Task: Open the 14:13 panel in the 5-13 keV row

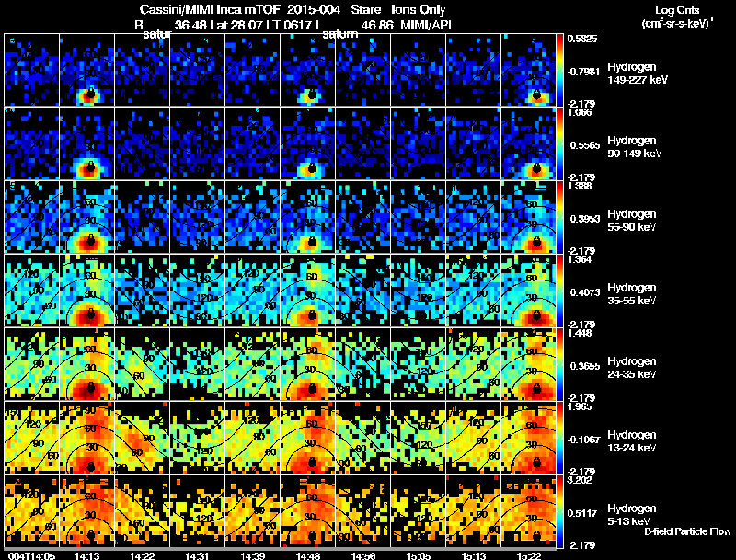Action: click(86, 511)
